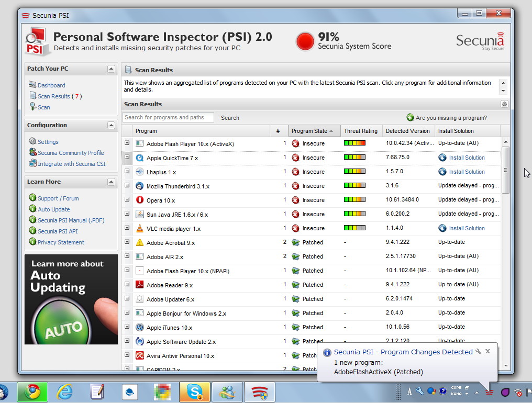Click threat rating bar for Adobe Flash ActiveX
532x403 pixels.
(x=354, y=143)
